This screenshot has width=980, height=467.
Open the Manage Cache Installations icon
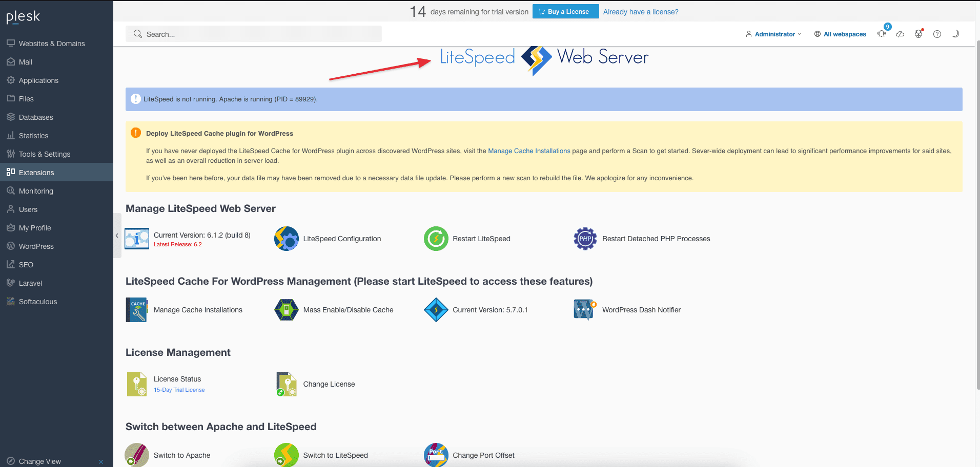pyautogui.click(x=136, y=310)
